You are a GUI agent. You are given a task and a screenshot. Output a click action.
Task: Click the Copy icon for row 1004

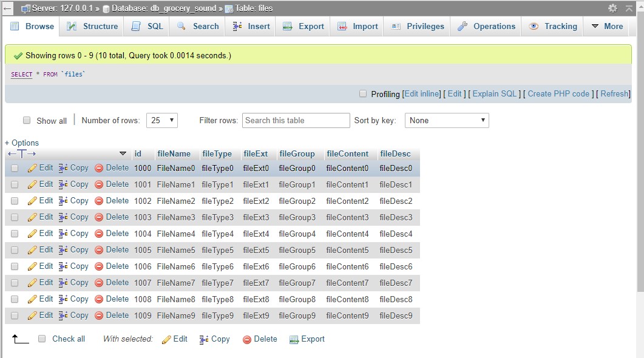63,234
